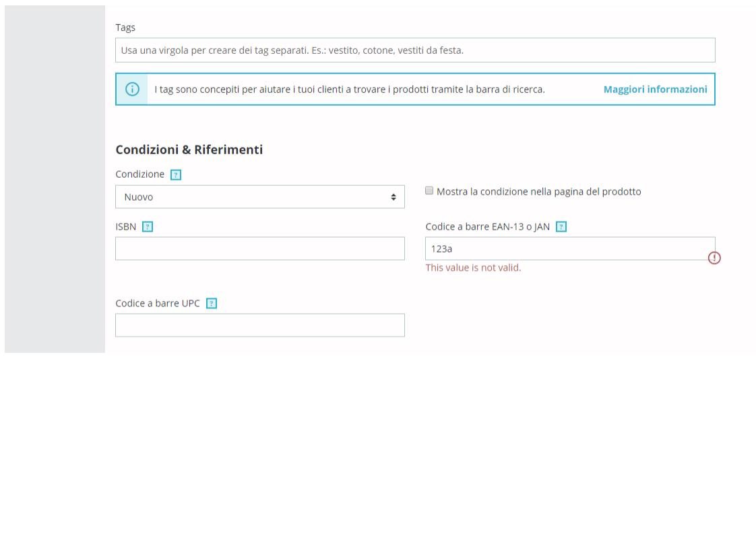This screenshot has height=534, width=756.
Task: Click the Tags field label
Action: [x=125, y=28]
